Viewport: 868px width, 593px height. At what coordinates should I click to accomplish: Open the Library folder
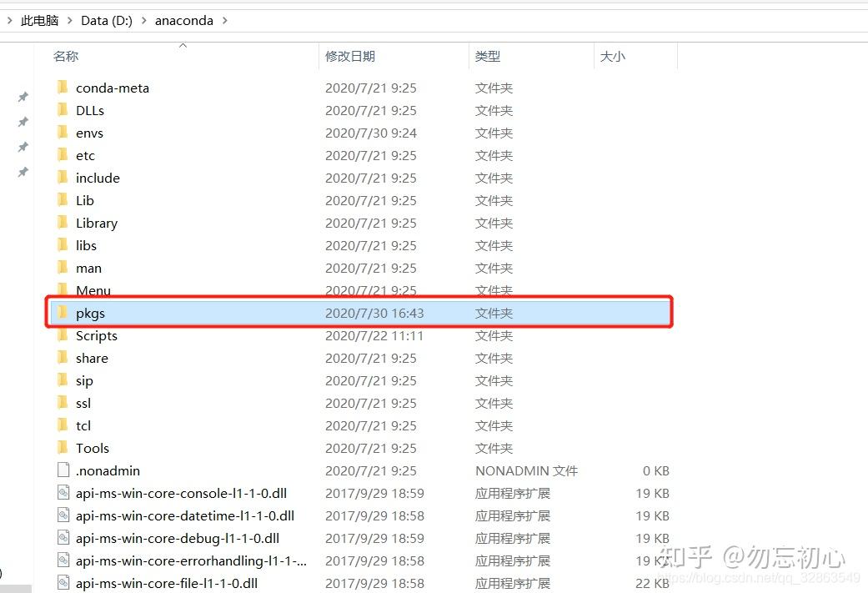tap(96, 223)
